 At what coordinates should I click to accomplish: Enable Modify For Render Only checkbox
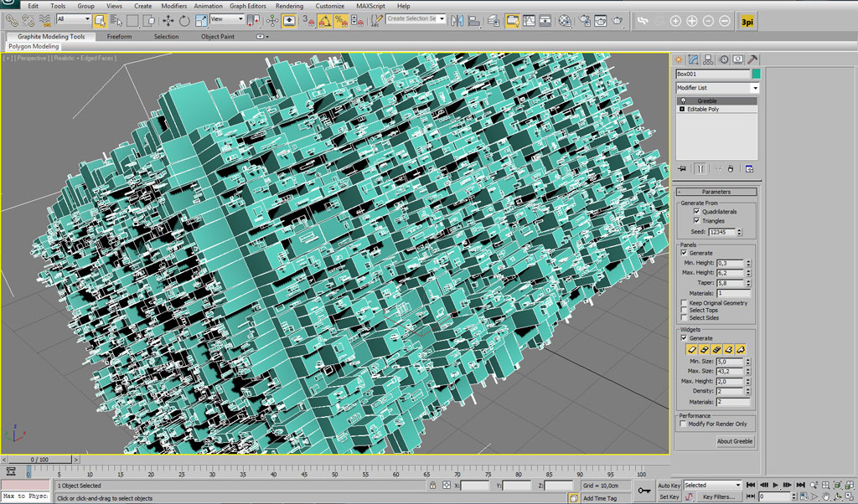[x=683, y=424]
